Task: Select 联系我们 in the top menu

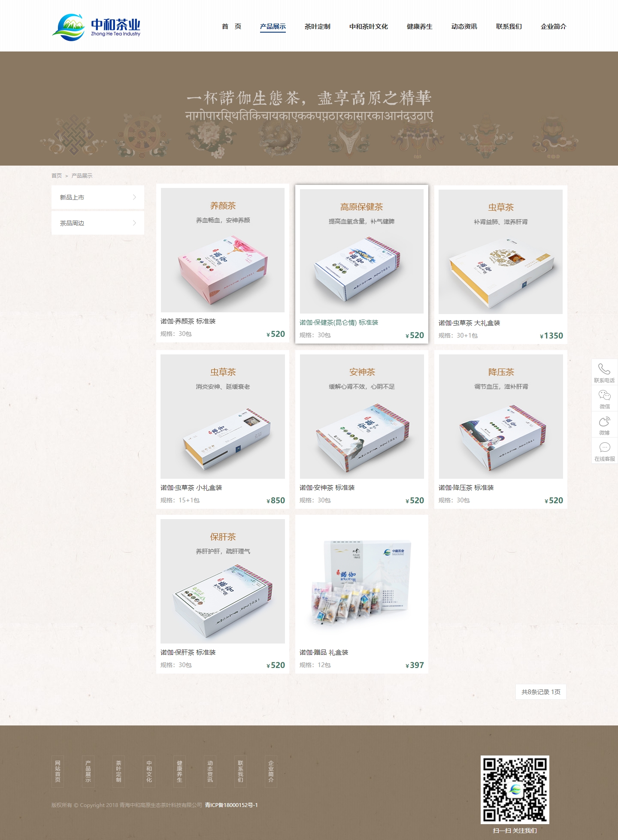Action: point(509,27)
